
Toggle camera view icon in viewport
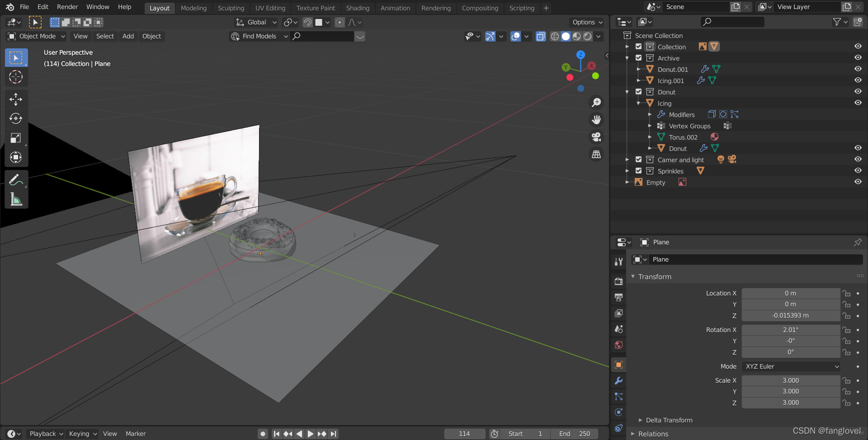click(x=596, y=137)
